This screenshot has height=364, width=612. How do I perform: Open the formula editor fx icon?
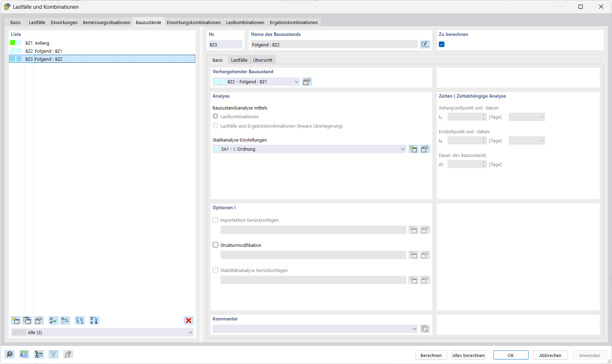click(68, 354)
